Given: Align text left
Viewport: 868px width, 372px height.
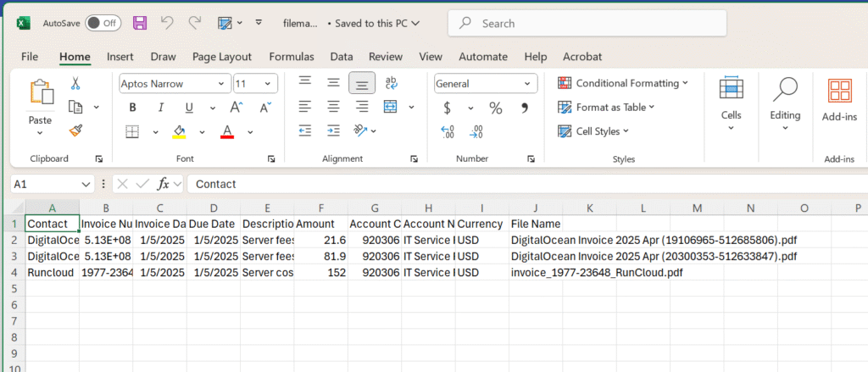Looking at the screenshot, I should pyautogui.click(x=304, y=106).
